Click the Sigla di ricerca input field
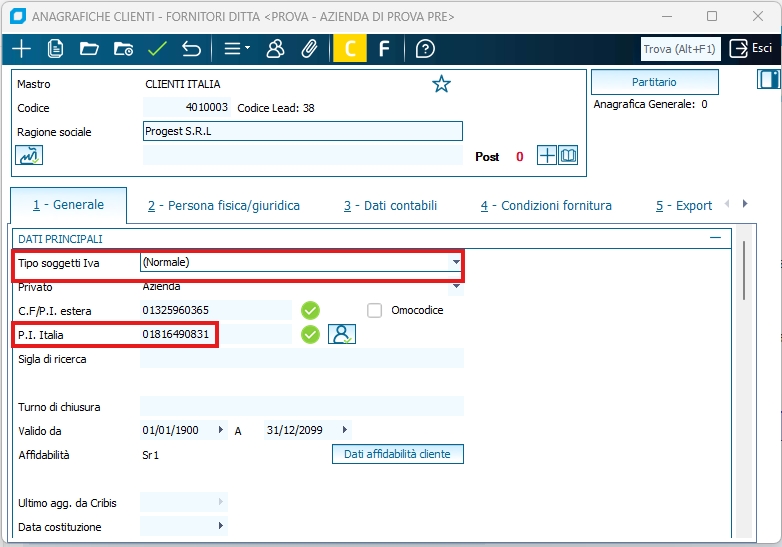 pyautogui.click(x=302, y=359)
